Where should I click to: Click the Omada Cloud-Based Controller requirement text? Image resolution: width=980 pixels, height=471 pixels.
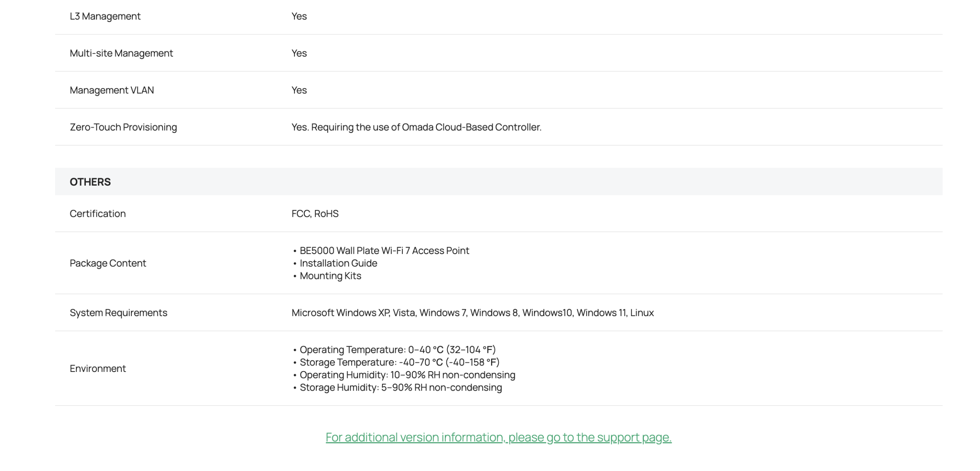point(416,127)
